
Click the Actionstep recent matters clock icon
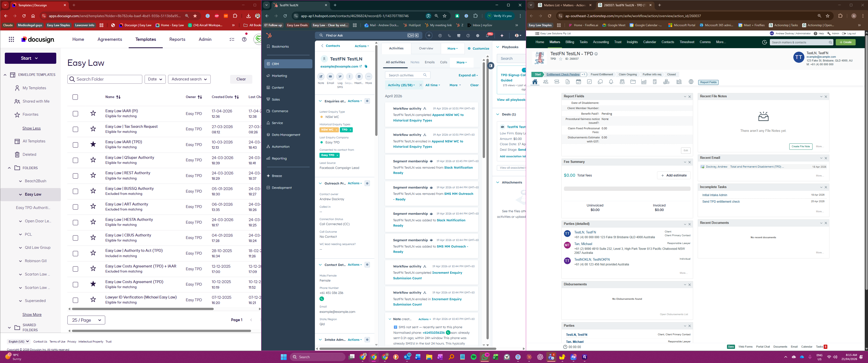point(764,42)
